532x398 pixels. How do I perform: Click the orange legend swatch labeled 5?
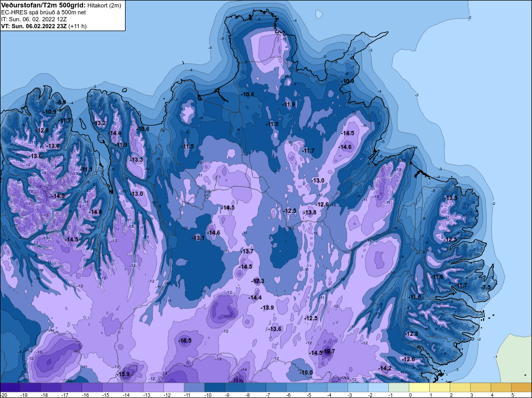point(521,387)
